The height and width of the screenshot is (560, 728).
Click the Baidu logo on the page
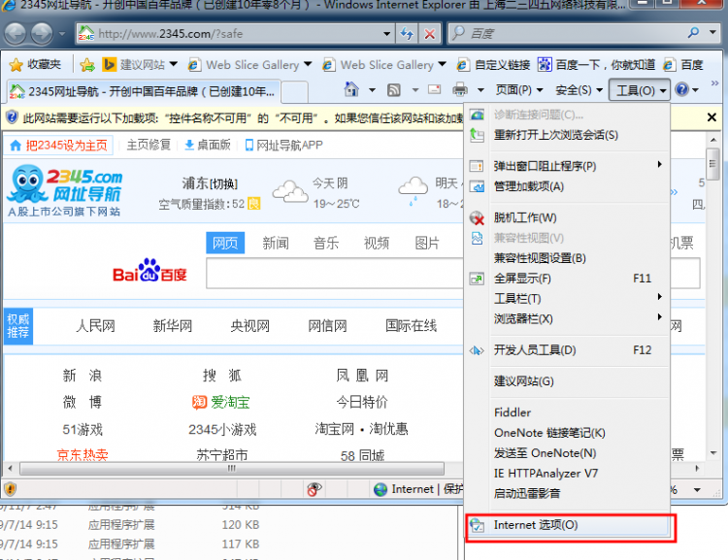pos(149,271)
